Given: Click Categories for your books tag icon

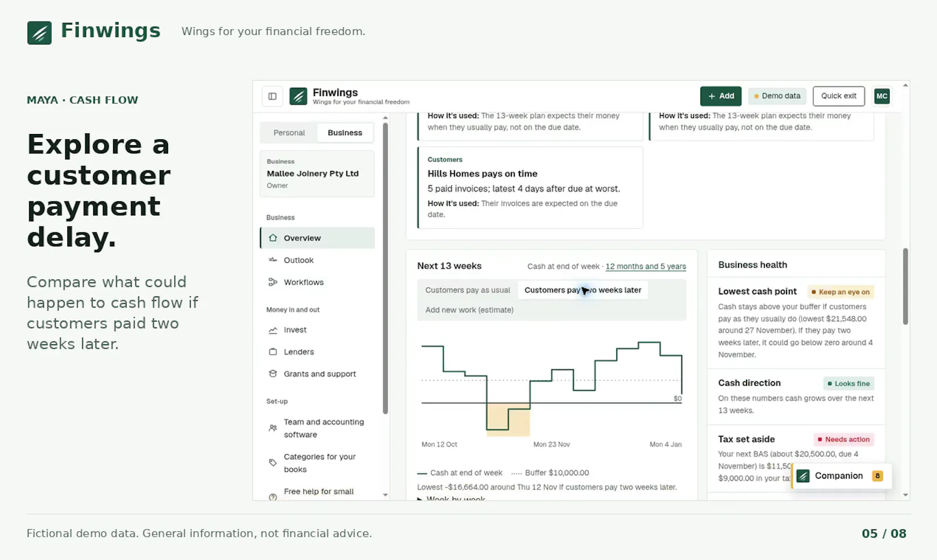Looking at the screenshot, I should point(273,463).
